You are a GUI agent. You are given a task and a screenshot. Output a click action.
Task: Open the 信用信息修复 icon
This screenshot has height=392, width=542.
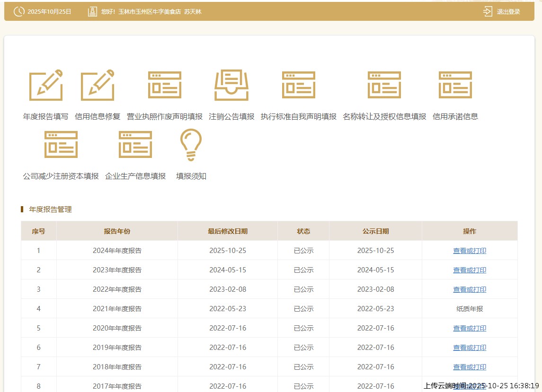tap(98, 85)
